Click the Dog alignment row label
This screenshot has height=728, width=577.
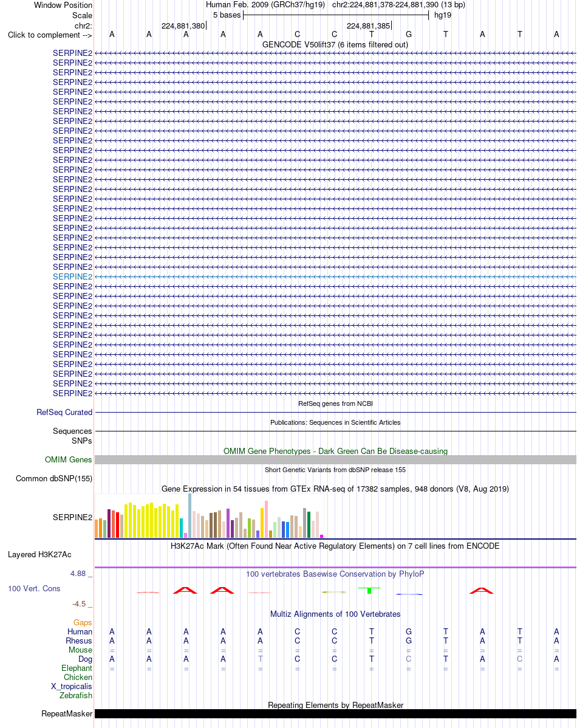pyautogui.click(x=86, y=659)
